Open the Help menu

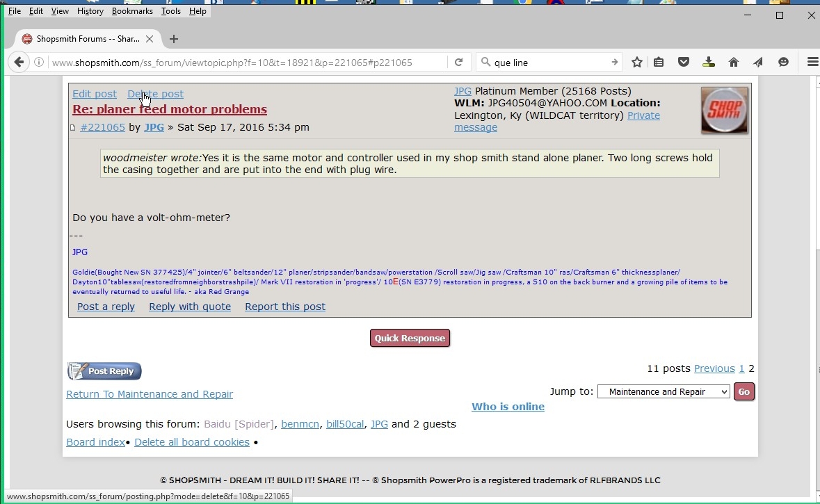pyautogui.click(x=198, y=11)
